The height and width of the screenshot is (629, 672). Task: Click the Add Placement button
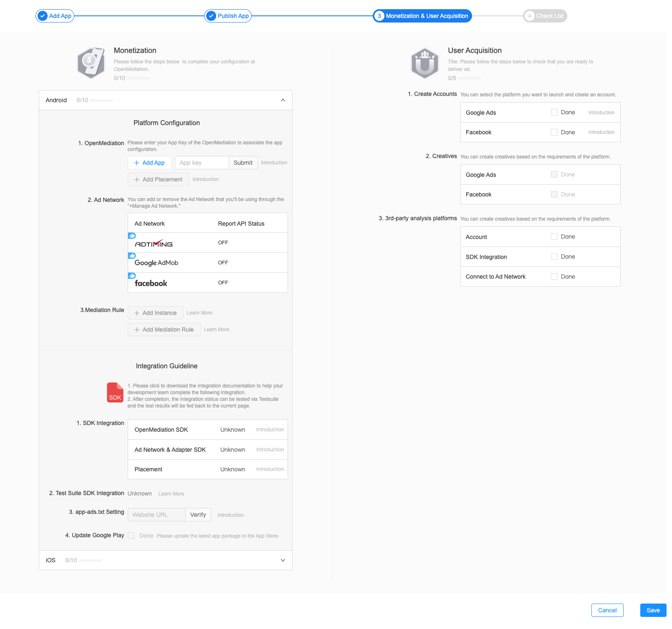[x=159, y=179]
